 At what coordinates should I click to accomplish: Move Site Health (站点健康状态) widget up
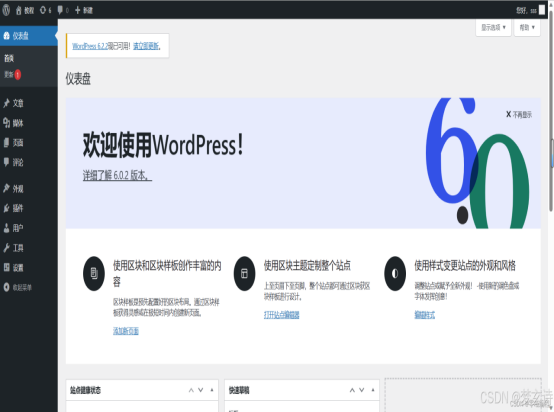pyautogui.click(x=191, y=390)
